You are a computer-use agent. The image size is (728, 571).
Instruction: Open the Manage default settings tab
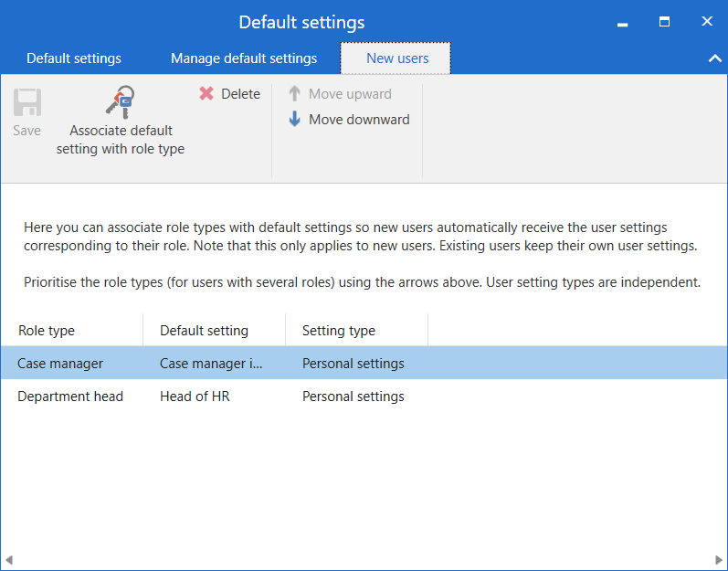[x=244, y=58]
